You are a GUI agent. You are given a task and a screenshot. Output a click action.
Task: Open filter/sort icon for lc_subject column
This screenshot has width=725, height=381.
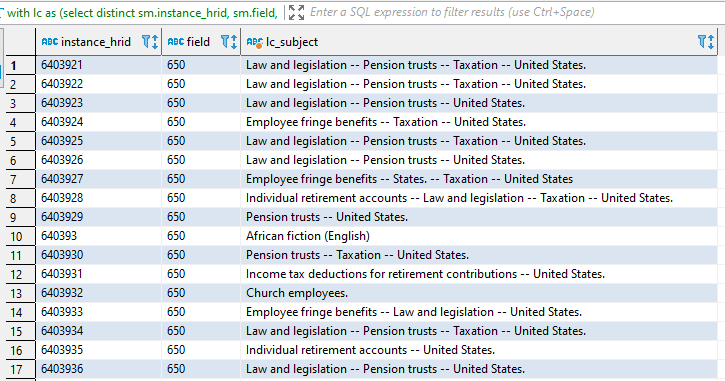pos(706,42)
